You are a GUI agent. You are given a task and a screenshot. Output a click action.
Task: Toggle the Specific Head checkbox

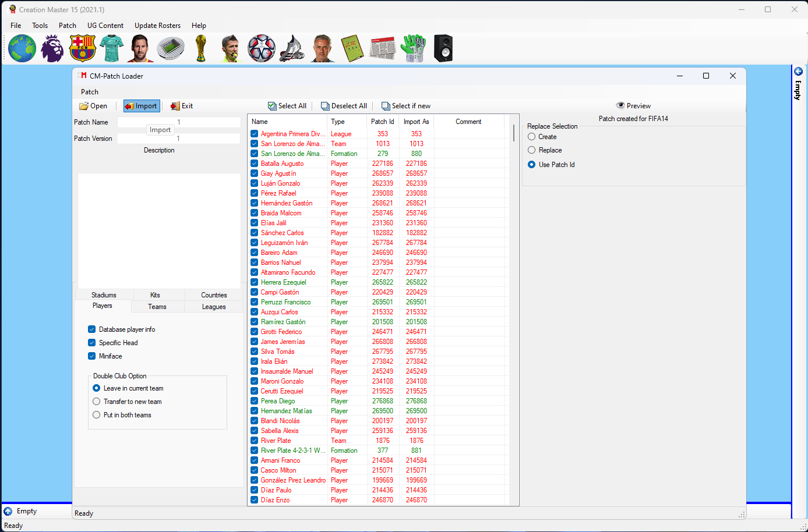coord(91,343)
